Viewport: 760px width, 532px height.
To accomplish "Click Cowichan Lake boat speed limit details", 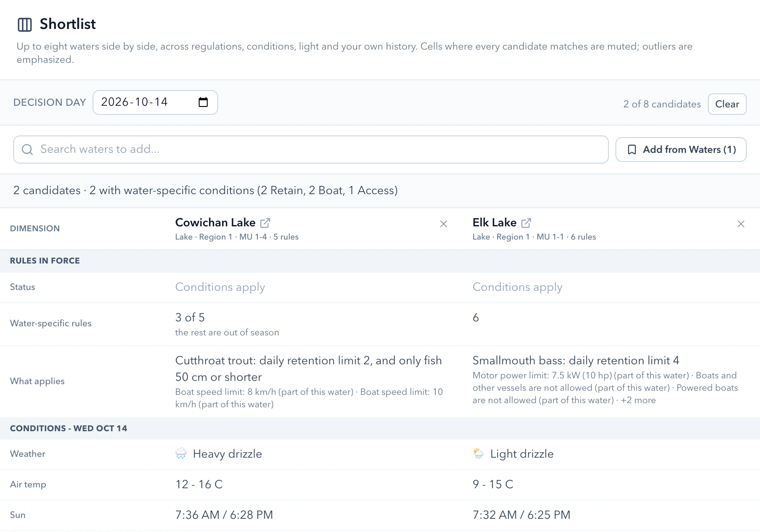I will [x=309, y=398].
